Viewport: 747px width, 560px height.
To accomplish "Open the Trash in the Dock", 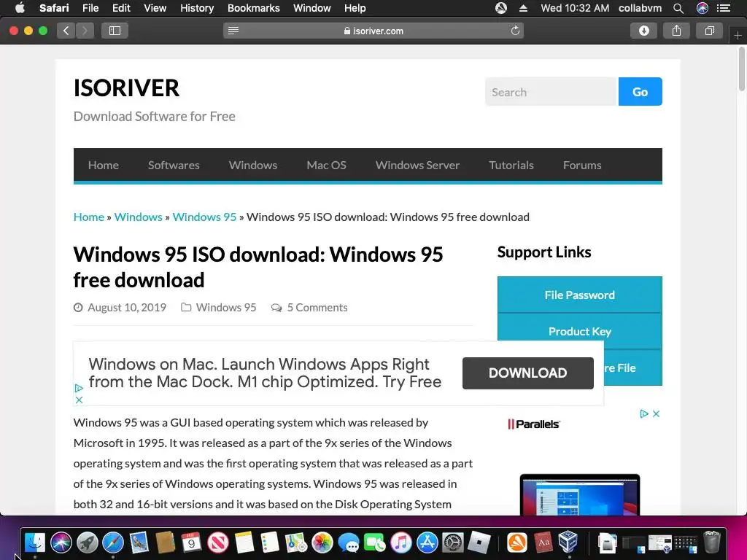I will 712,542.
